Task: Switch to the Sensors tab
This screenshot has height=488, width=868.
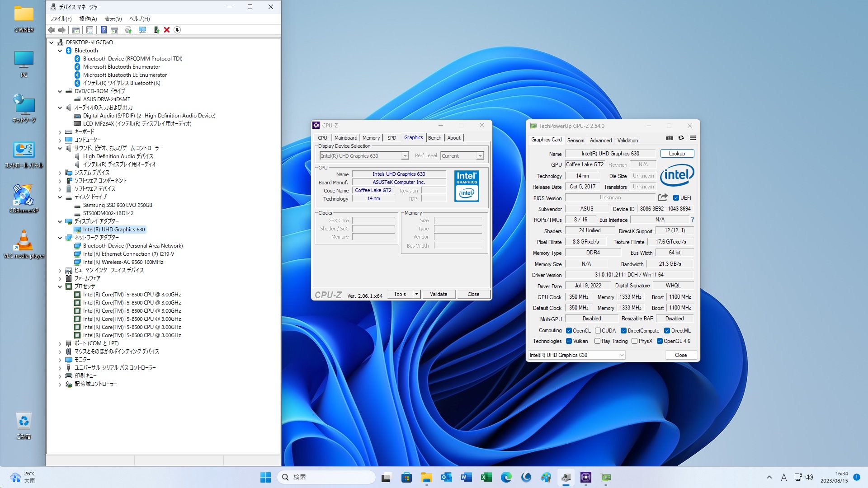Action: [x=576, y=141]
